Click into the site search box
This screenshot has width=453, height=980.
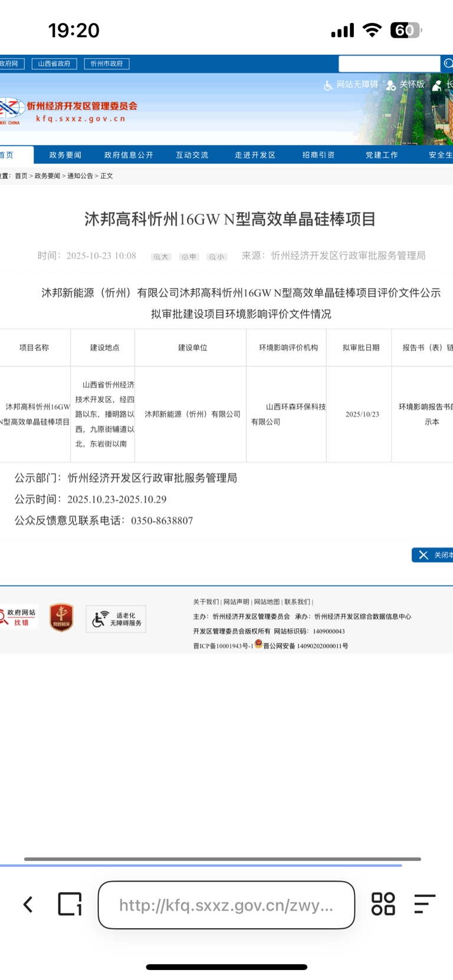[389, 63]
